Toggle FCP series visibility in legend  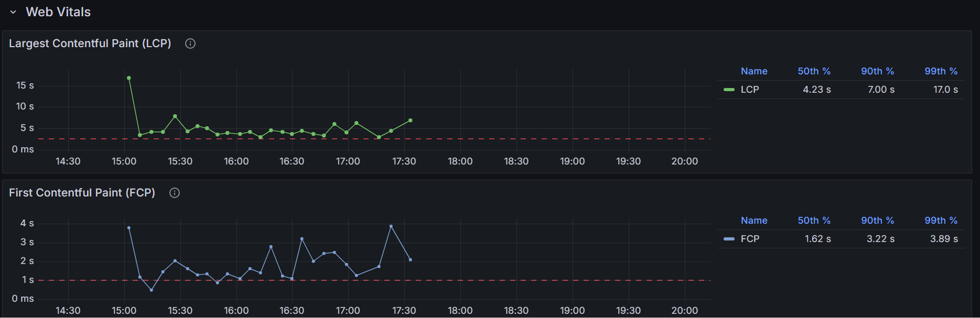(x=750, y=239)
